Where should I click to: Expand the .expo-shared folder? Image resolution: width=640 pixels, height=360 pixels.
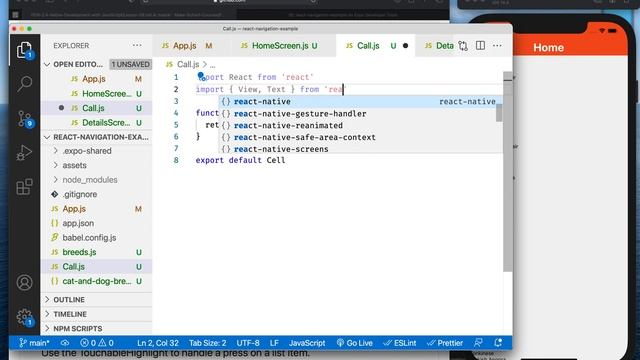pos(96,151)
